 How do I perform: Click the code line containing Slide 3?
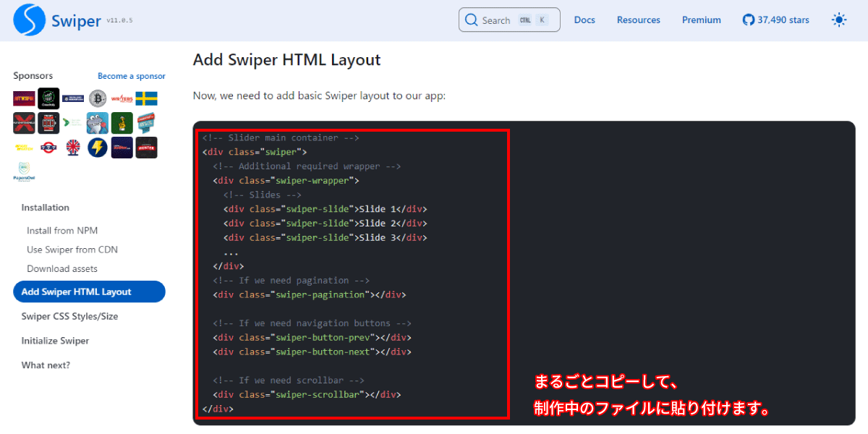click(325, 237)
